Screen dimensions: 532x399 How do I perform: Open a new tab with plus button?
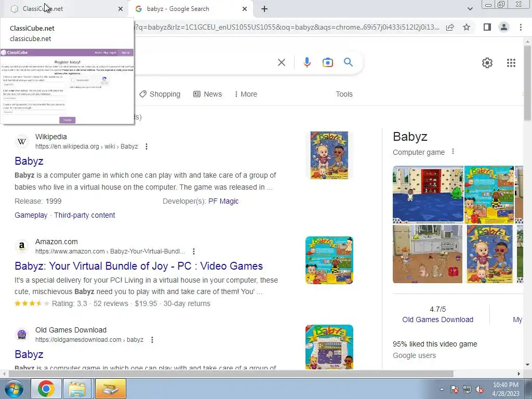click(x=264, y=9)
